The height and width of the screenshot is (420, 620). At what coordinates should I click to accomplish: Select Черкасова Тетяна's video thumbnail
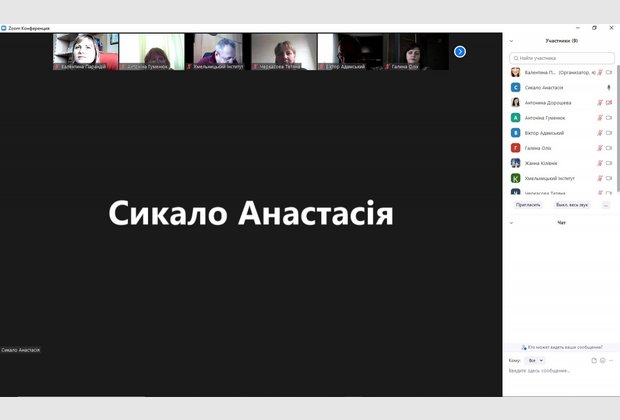284,52
